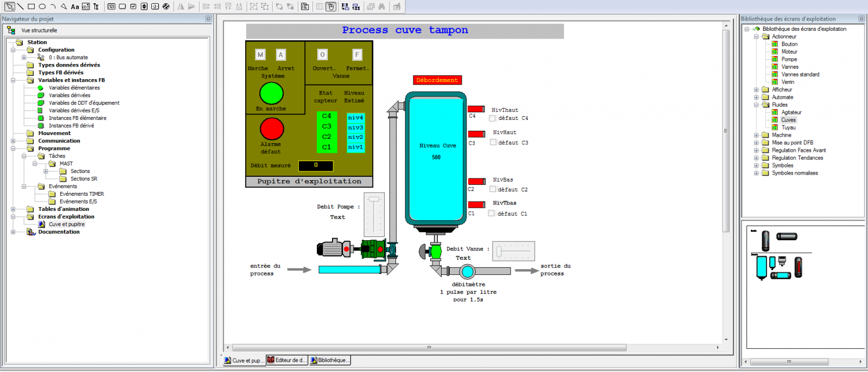Open the variables list window icon
Image resolution: width=868 pixels, height=372 pixels.
(305, 7)
